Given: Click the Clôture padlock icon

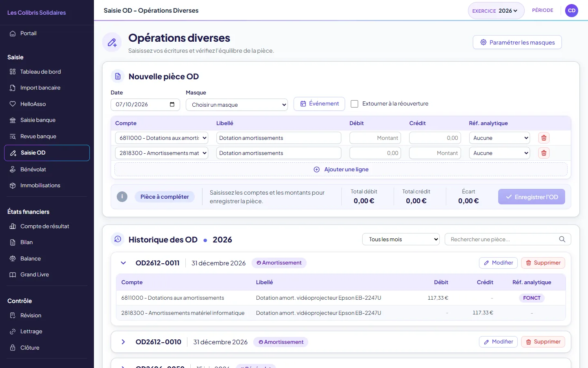Looking at the screenshot, I should (x=13, y=348).
